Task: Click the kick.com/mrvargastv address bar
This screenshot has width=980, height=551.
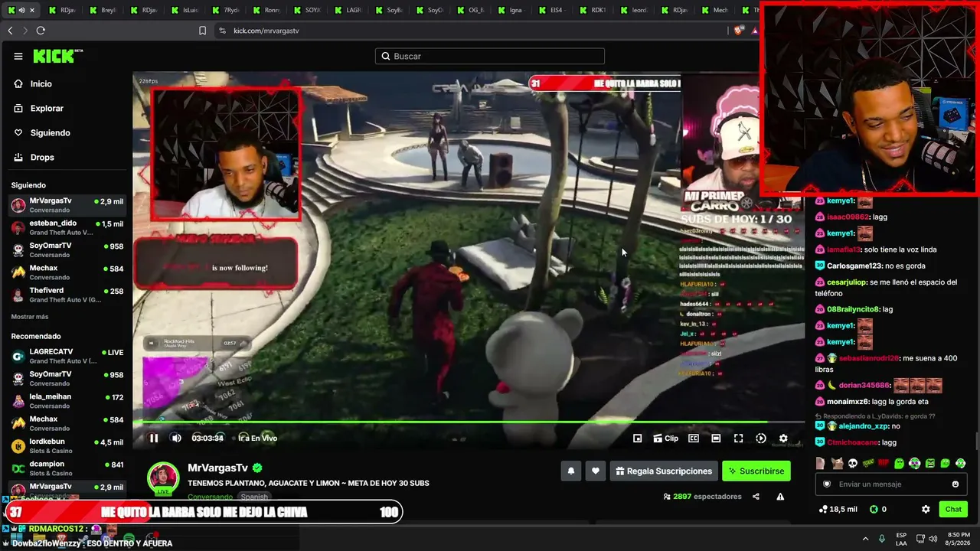Action: (x=266, y=31)
